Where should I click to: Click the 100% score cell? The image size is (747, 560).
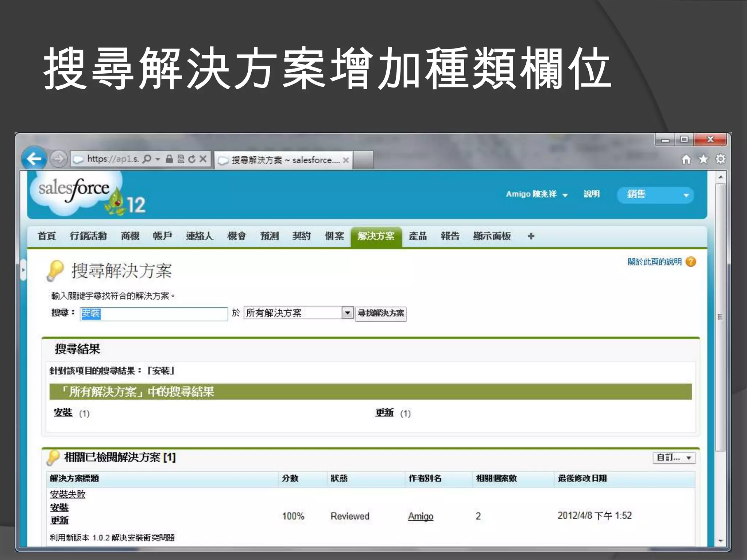(x=293, y=516)
